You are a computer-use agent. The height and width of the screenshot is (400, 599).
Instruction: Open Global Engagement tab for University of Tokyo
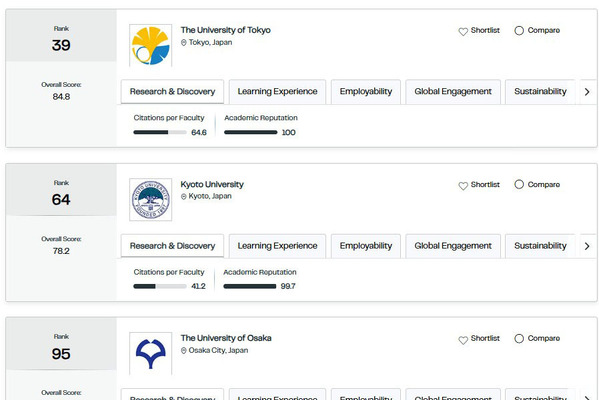[x=453, y=92]
